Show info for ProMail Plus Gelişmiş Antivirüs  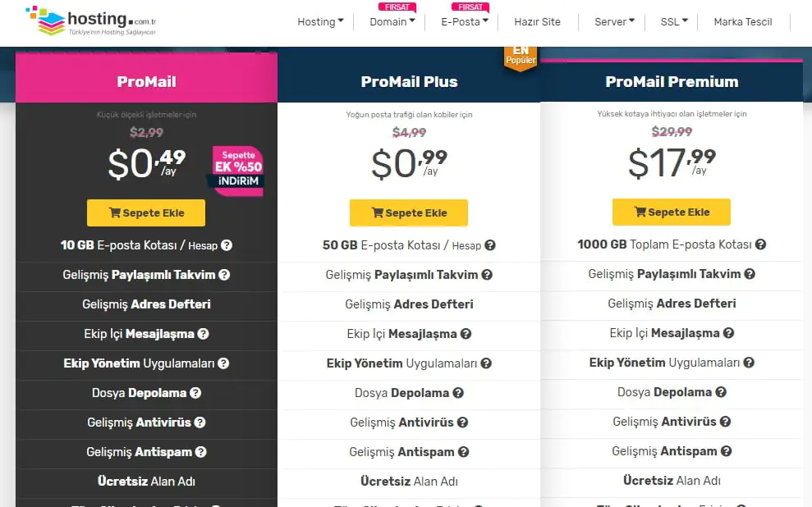[462, 422]
